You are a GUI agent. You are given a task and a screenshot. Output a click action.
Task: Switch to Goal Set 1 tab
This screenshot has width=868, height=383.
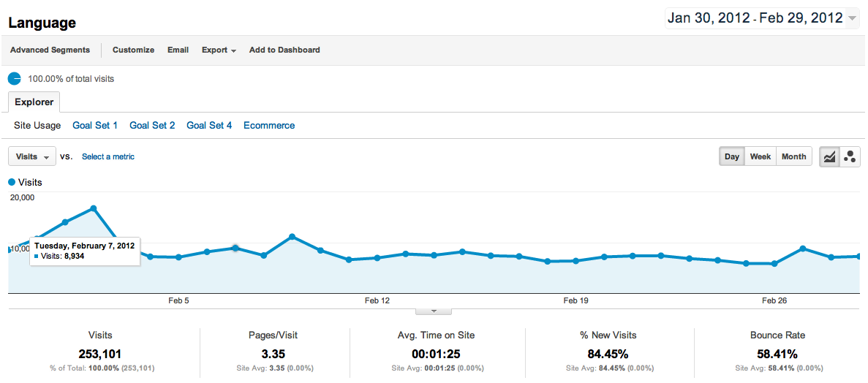tap(95, 126)
